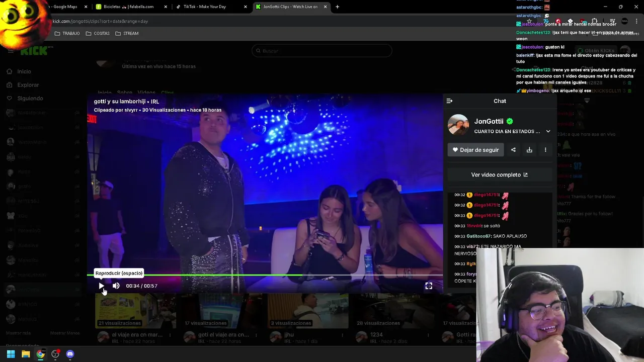This screenshot has width=644, height=362.
Task: Click the JonGottii channel name
Action: (489, 121)
